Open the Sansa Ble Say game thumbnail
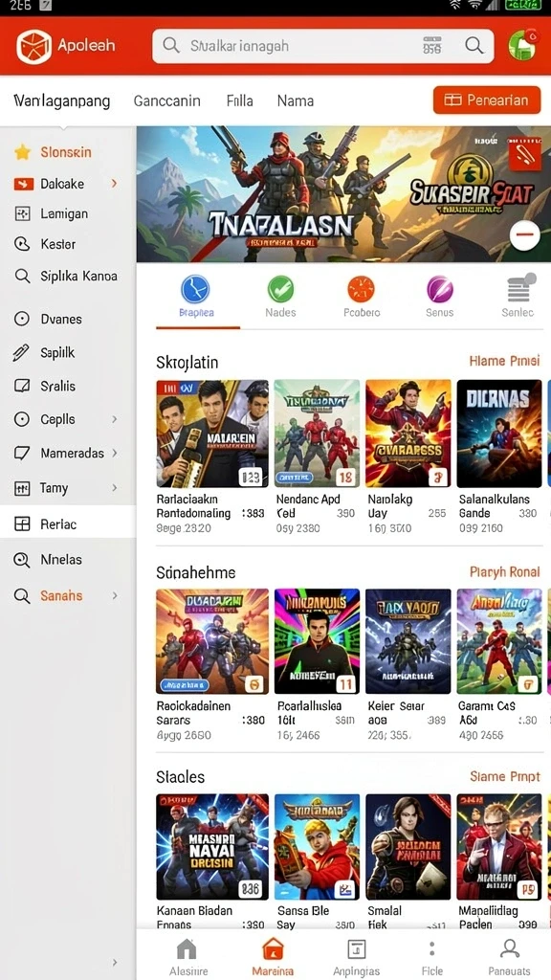This screenshot has width=551, height=980. (x=317, y=847)
